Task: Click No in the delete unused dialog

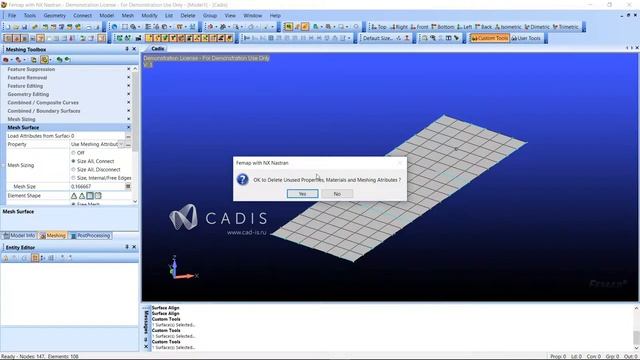Action: (337, 194)
